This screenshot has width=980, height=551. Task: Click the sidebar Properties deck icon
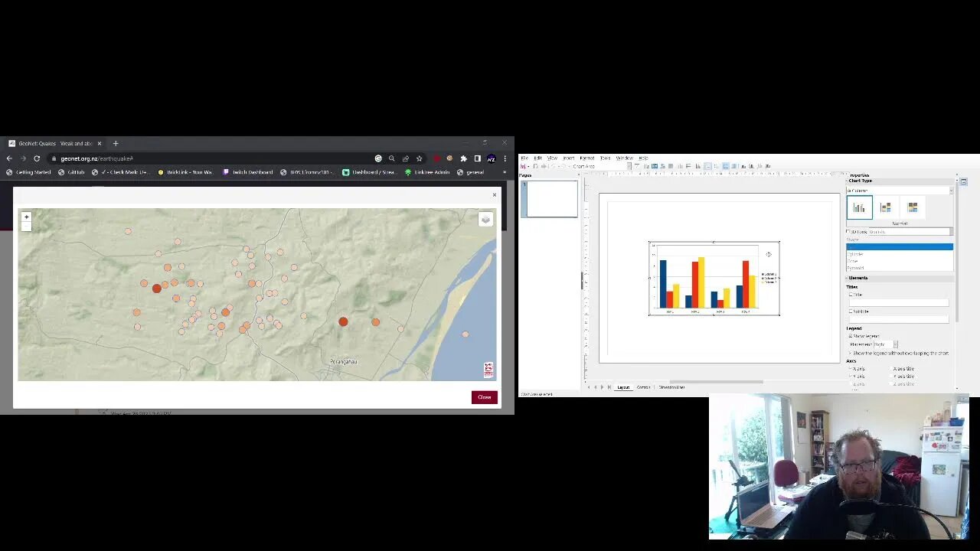tap(963, 181)
